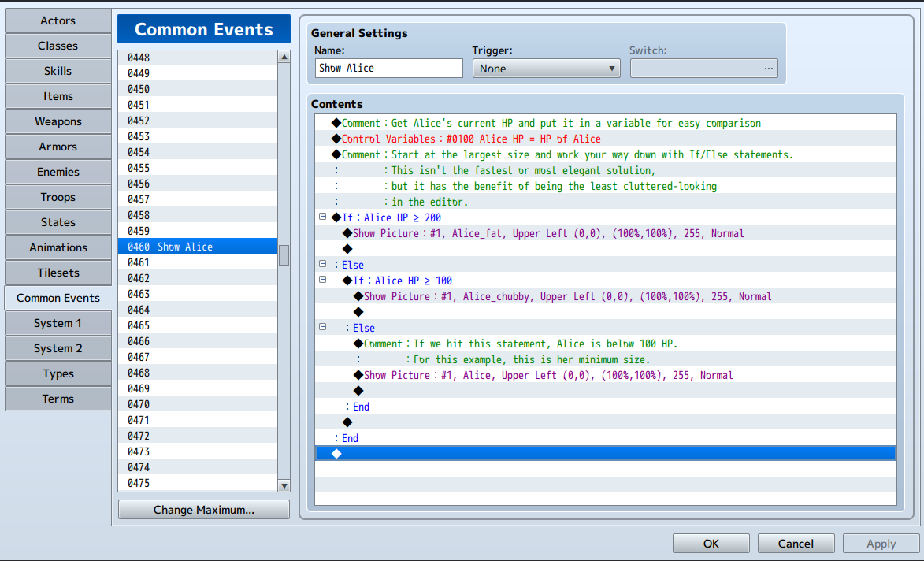Image resolution: width=924 pixels, height=561 pixels.
Task: Open the System 2 tab
Action: (58, 349)
